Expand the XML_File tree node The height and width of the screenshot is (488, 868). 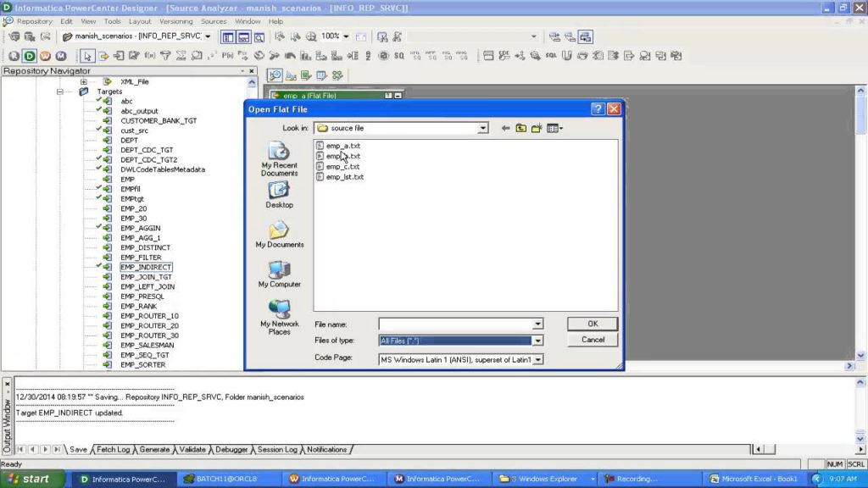click(x=83, y=81)
